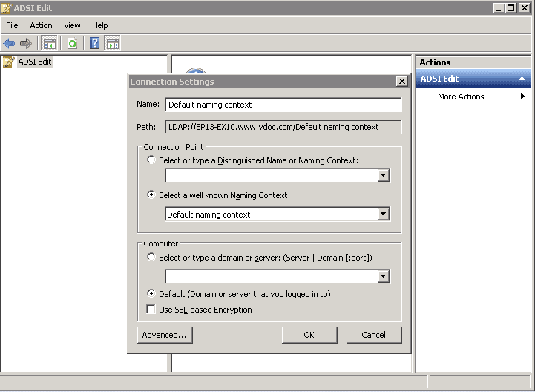Viewport: 535px width, 392px height.
Task: Open the File menu
Action: (12, 25)
